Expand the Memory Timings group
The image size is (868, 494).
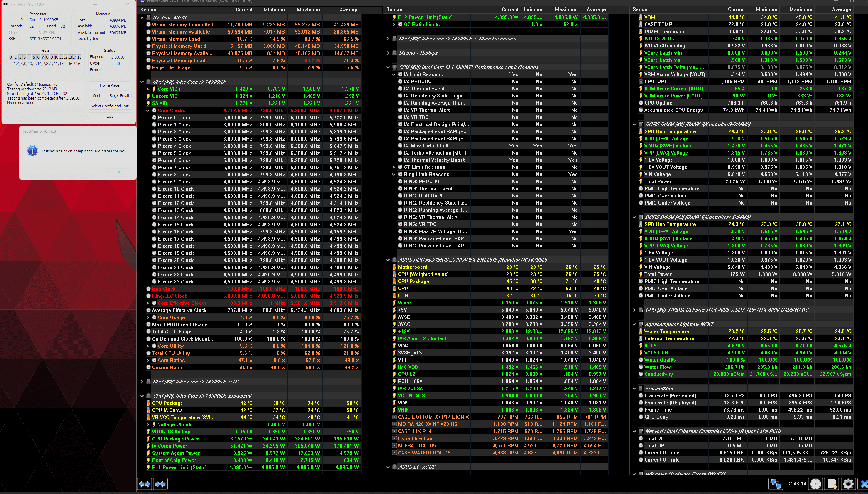pyautogui.click(x=388, y=53)
